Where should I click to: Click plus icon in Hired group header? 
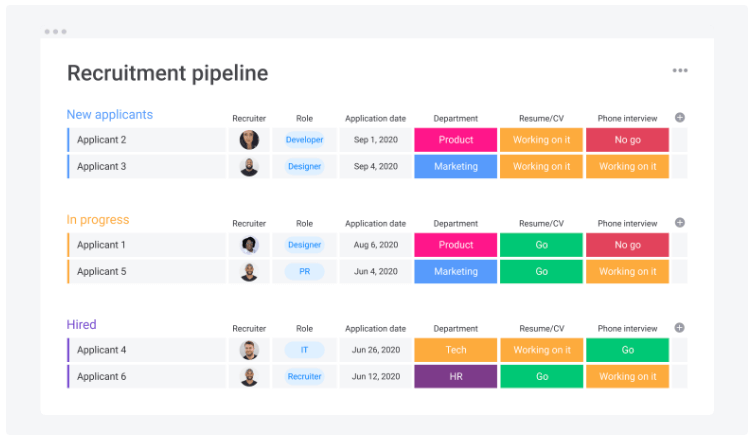coord(680,328)
